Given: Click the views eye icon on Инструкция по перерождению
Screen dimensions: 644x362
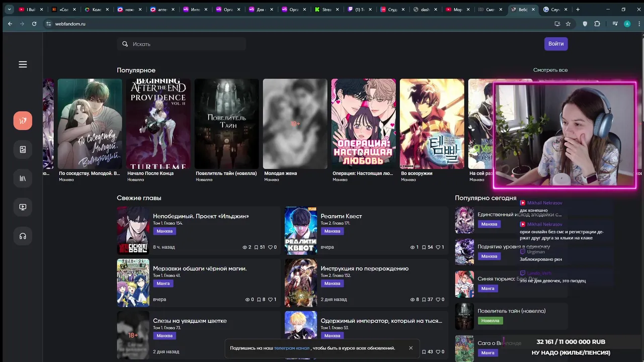Looking at the screenshot, I should coord(413,300).
